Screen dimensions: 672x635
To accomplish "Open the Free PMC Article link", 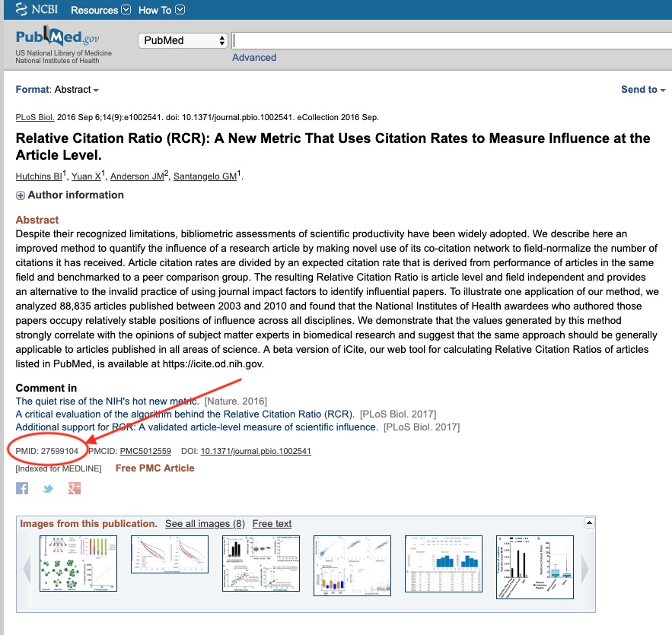I will pyautogui.click(x=154, y=468).
